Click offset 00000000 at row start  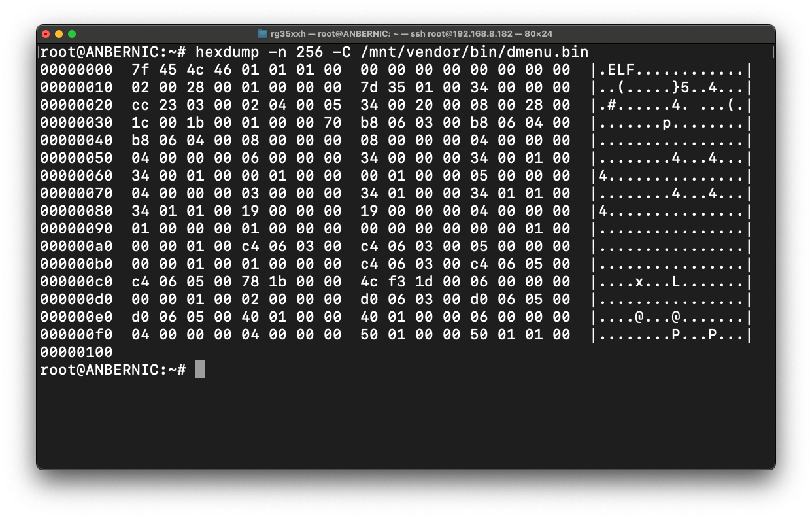[76, 69]
